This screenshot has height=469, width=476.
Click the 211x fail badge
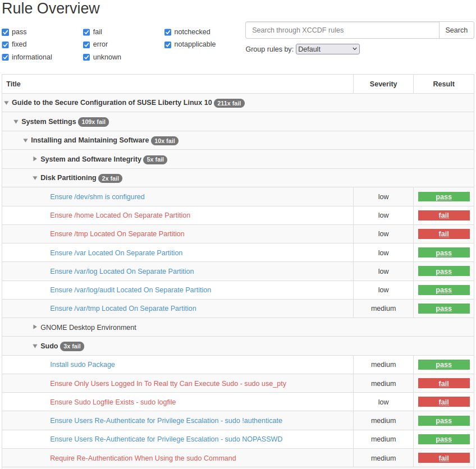[229, 103]
